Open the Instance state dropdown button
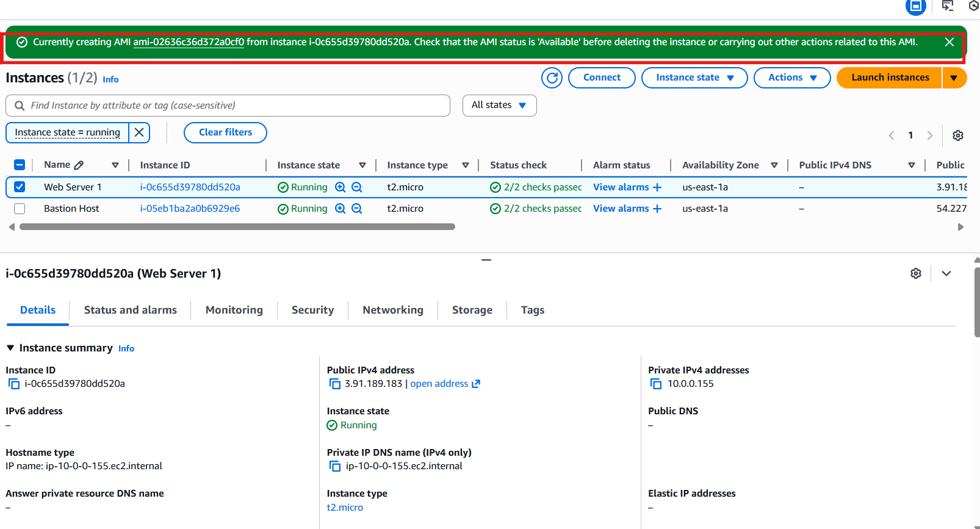The image size is (980, 529). tap(694, 78)
